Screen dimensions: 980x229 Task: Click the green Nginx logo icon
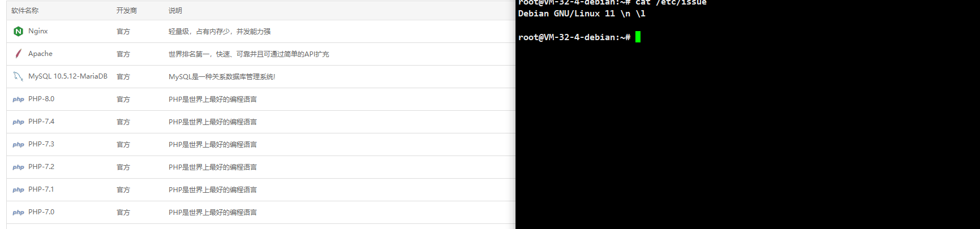(x=18, y=31)
